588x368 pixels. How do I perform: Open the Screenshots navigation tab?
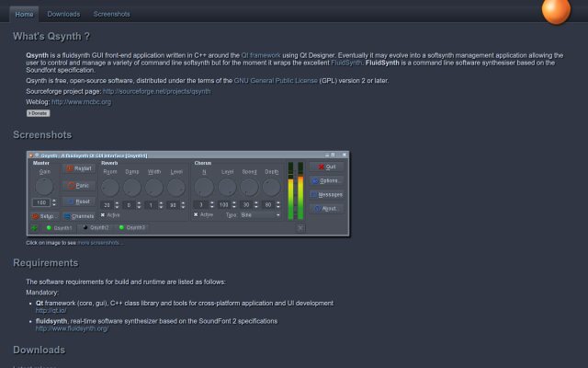pyautogui.click(x=112, y=15)
